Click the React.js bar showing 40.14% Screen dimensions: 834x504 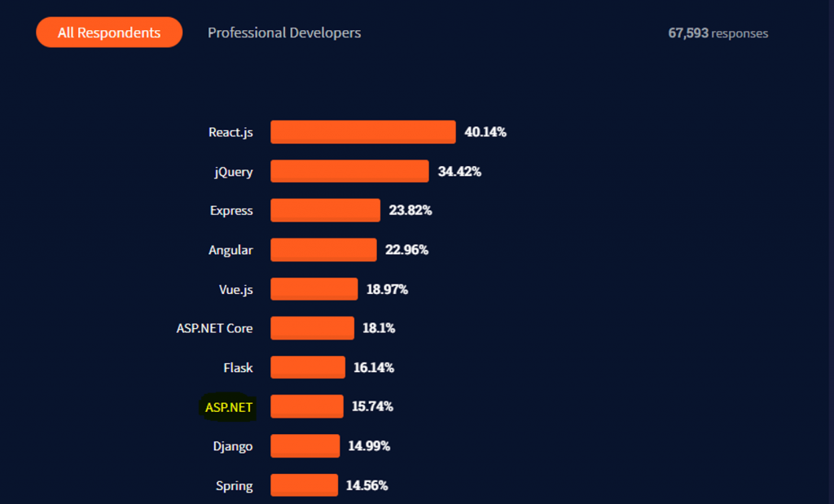(362, 132)
